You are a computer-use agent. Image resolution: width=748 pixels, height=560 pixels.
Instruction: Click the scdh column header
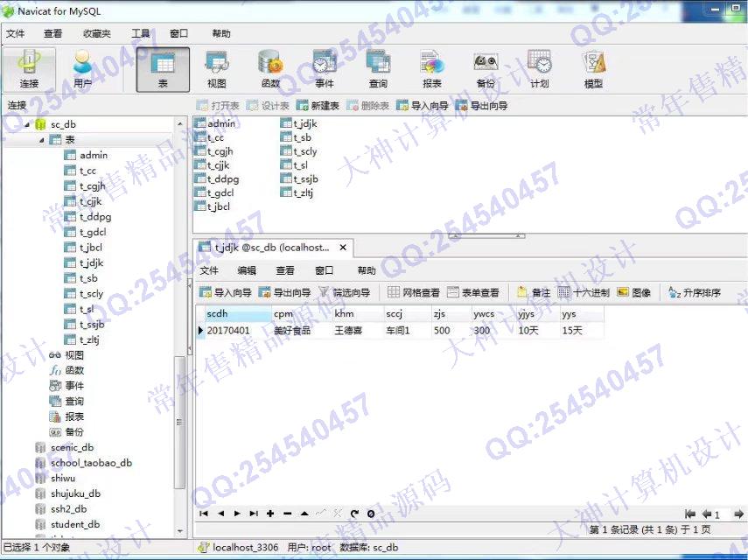pyautogui.click(x=237, y=314)
